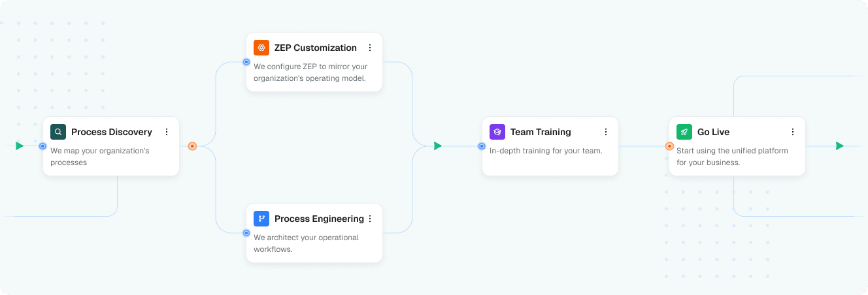This screenshot has width=868, height=295.
Task: Open the Process Discovery card's three-dot menu
Action: pos(167,132)
